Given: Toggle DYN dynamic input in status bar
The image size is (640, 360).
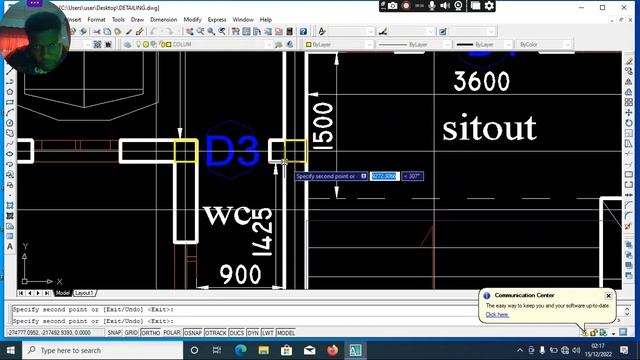Looking at the screenshot, I should click(253, 333).
